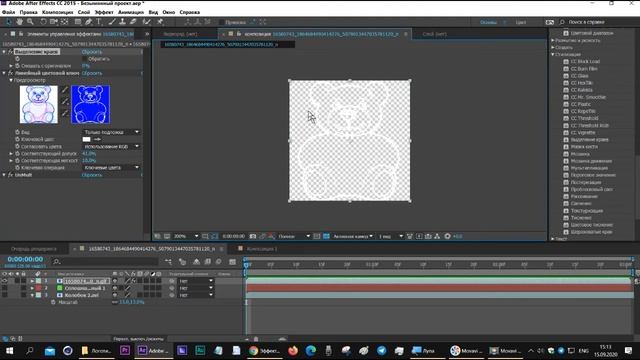
Task: Open the Edit menu
Action: (29, 12)
